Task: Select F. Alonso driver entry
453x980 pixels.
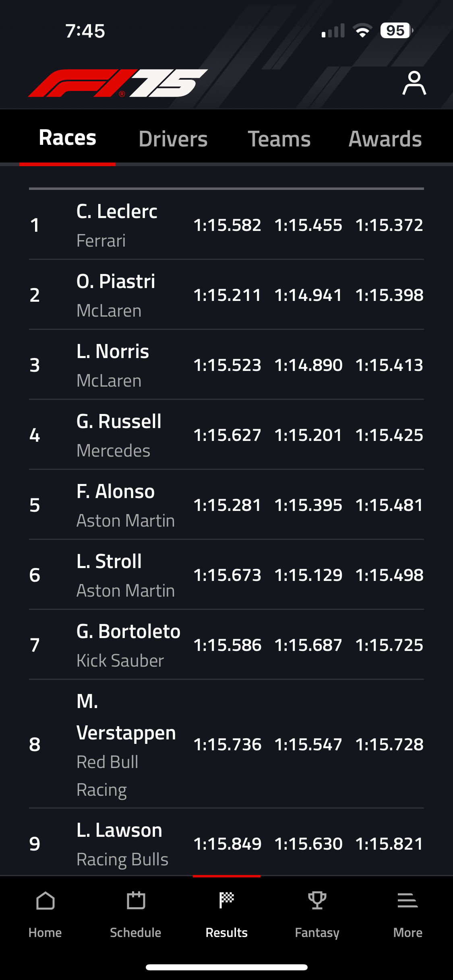Action: point(116,492)
